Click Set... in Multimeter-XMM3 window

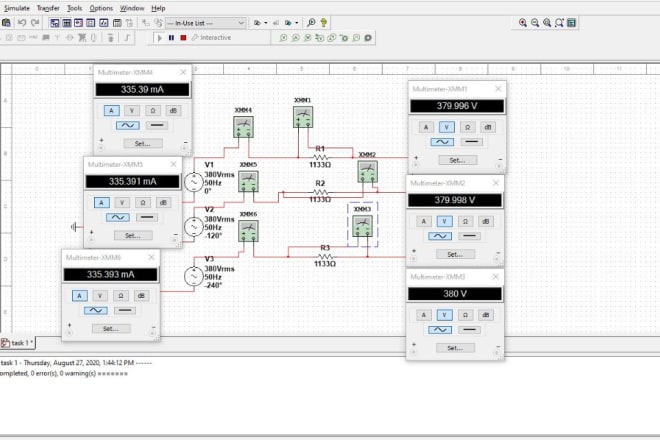tap(455, 348)
